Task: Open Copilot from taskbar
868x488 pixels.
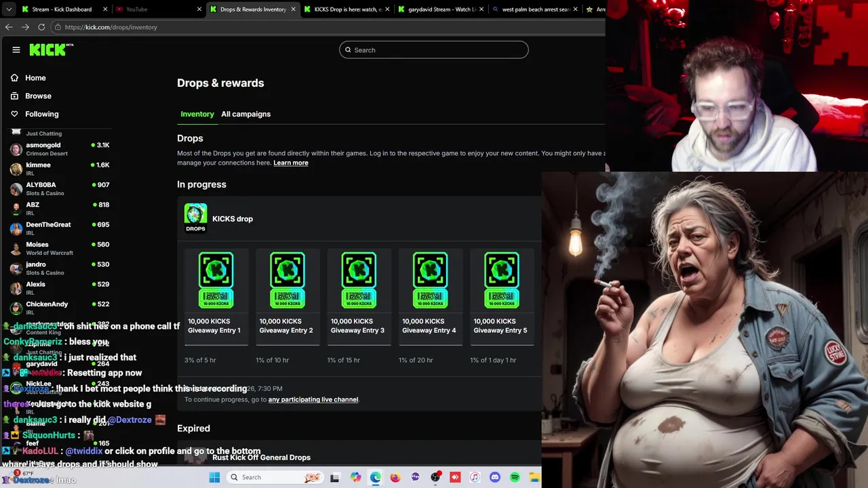Action: 355,477
